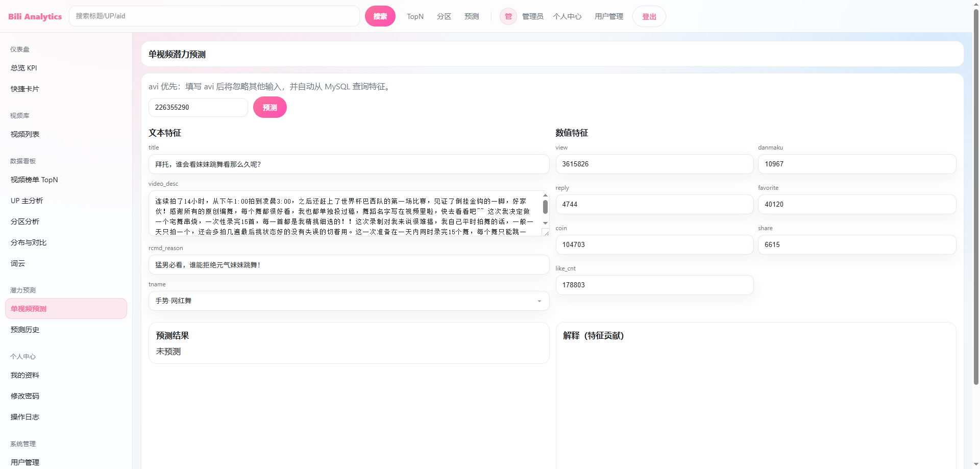Click the admin avatar icon
This screenshot has height=469, width=980.
[508, 16]
